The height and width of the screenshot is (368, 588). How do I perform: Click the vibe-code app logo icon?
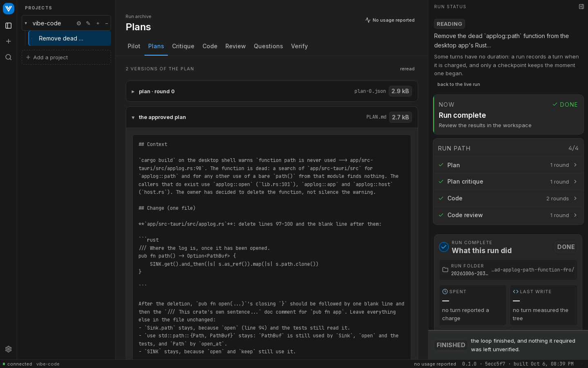click(x=8, y=8)
